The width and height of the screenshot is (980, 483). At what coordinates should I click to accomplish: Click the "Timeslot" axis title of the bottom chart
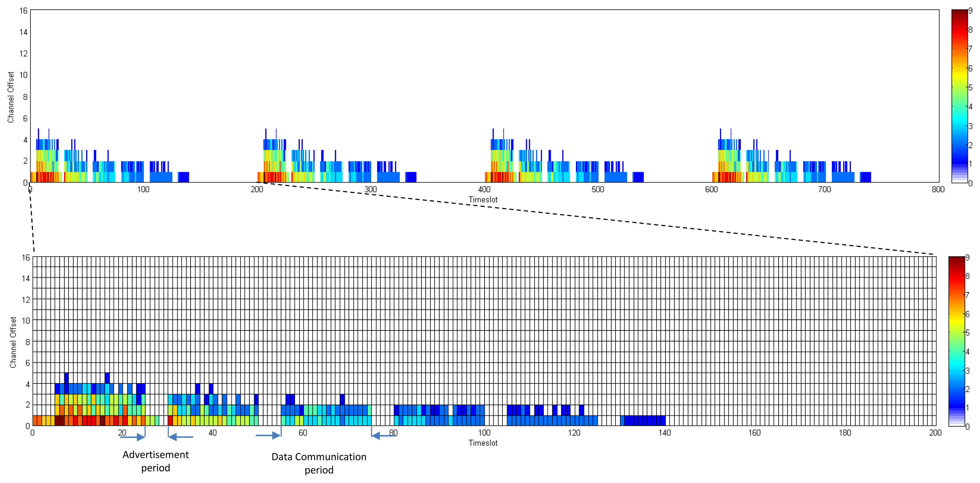[483, 443]
